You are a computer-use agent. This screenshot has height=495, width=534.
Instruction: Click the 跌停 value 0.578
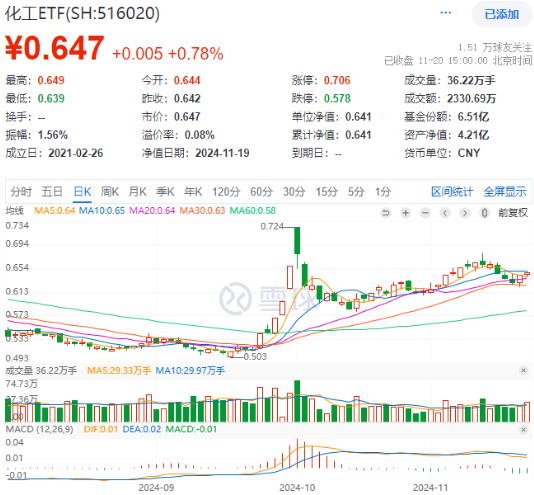click(x=337, y=99)
